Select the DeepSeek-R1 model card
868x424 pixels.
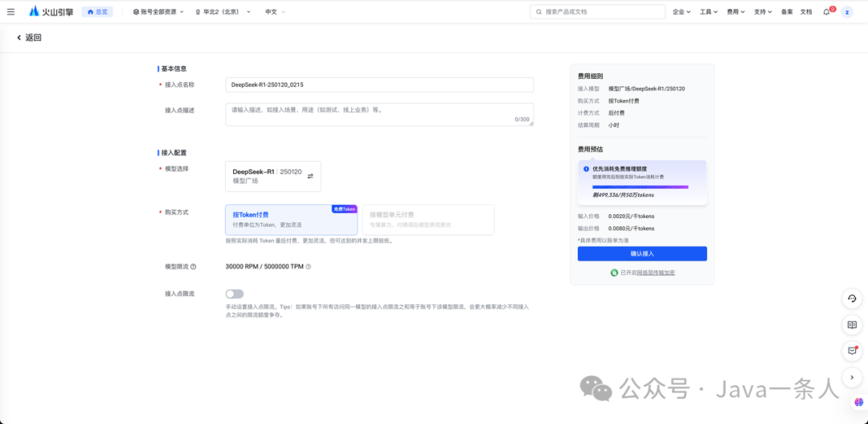273,176
